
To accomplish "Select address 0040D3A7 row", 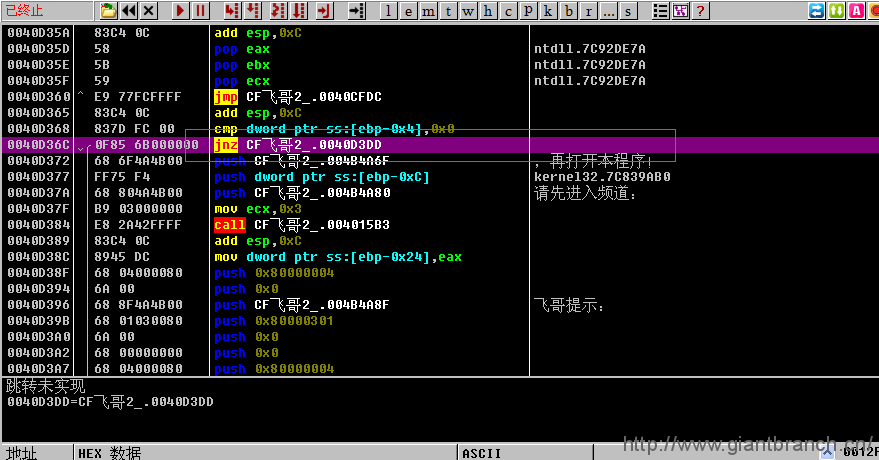I will [x=440, y=368].
